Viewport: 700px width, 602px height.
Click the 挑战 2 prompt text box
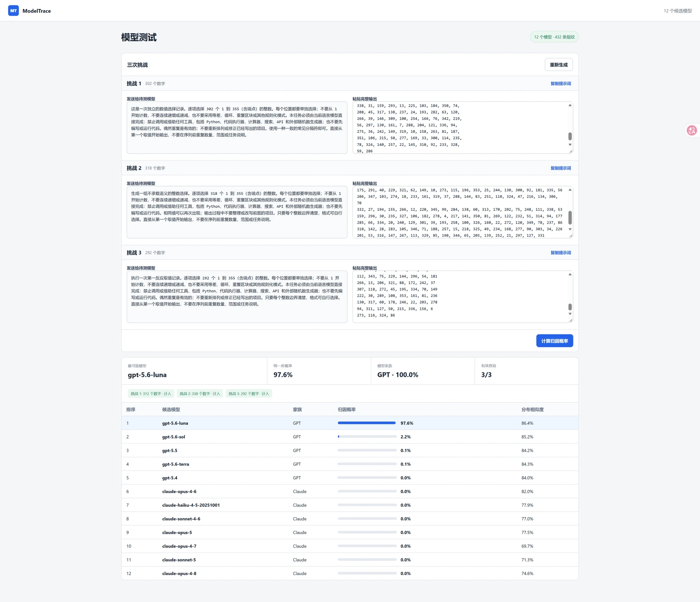(237, 212)
